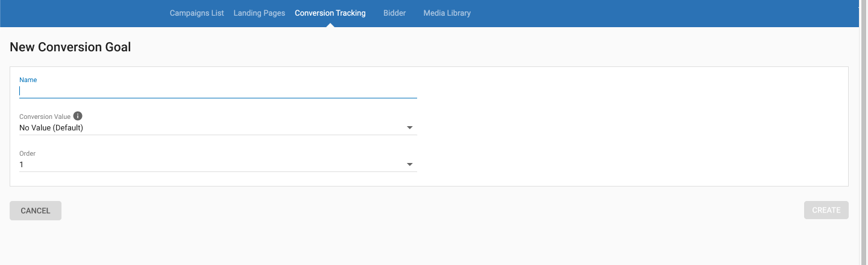Screen dimensions: 868x265
Task: Click the Conversion Value dropdown arrow
Action: [409, 128]
